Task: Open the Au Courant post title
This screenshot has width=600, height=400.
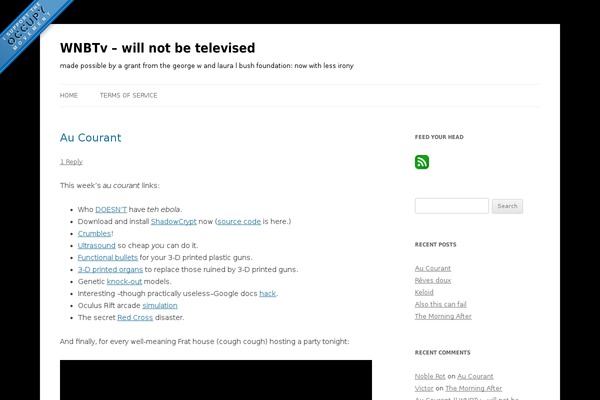Action: (90, 137)
